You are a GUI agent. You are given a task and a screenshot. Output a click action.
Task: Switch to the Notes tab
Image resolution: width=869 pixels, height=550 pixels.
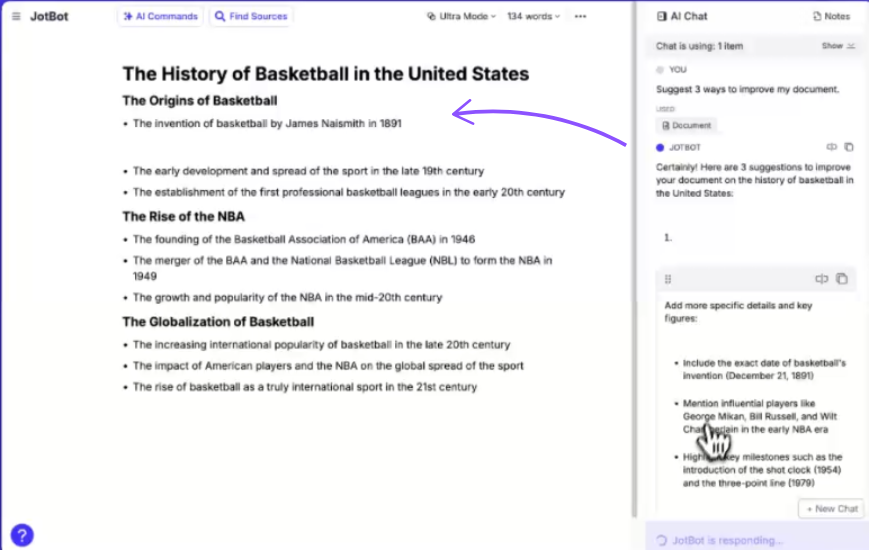point(831,17)
